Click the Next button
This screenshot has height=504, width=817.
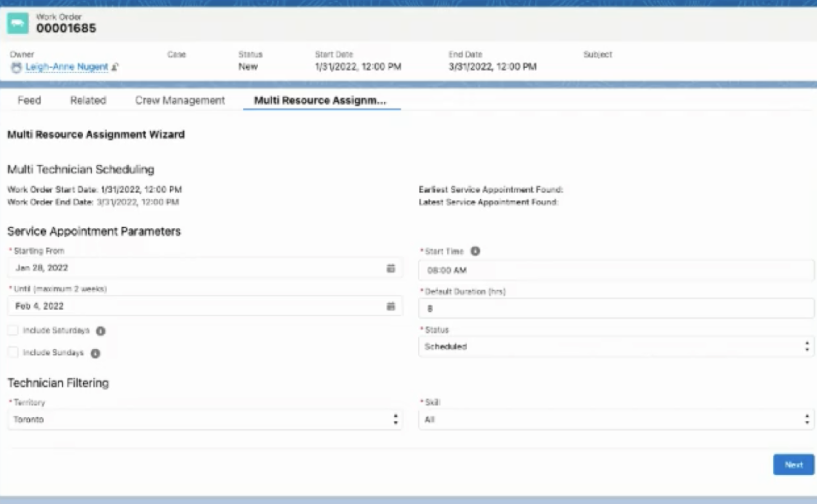pyautogui.click(x=793, y=465)
